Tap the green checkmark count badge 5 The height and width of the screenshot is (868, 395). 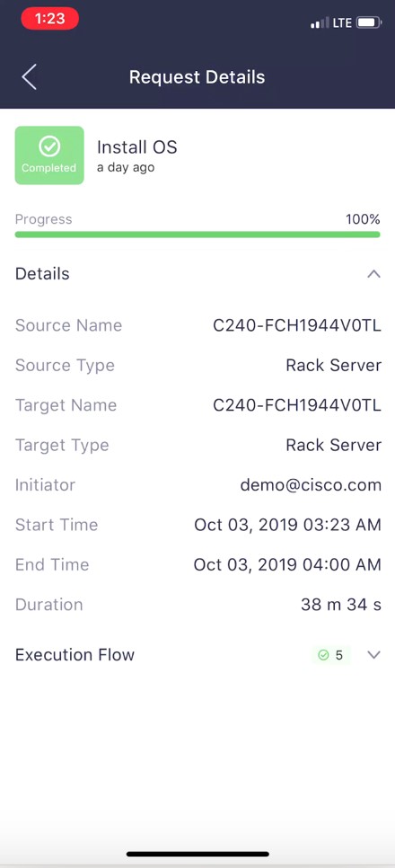[x=331, y=655]
